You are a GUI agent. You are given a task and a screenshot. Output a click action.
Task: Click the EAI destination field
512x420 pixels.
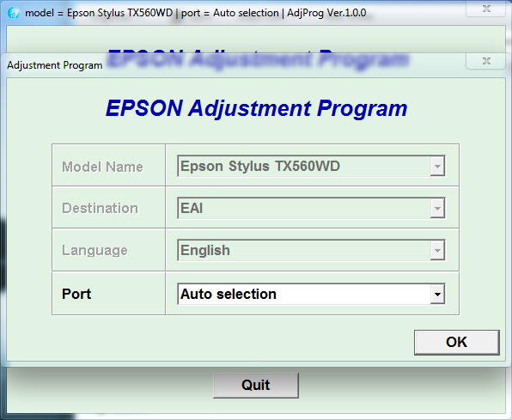(311, 208)
